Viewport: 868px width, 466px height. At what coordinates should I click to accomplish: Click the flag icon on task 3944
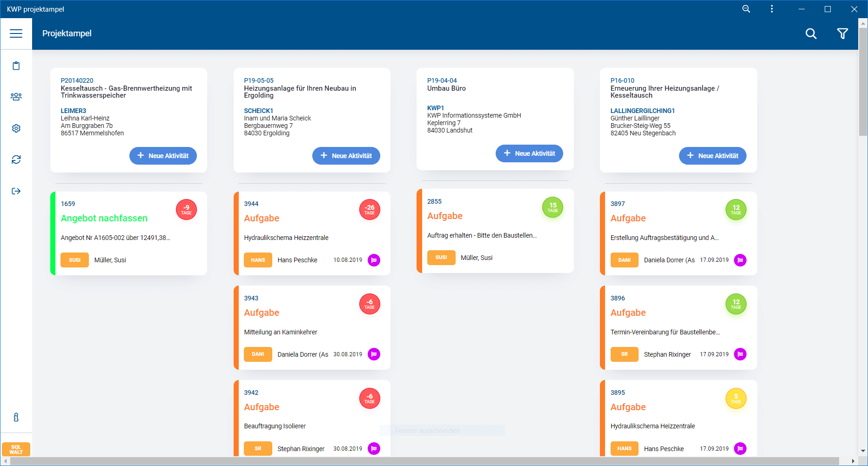pyautogui.click(x=374, y=260)
